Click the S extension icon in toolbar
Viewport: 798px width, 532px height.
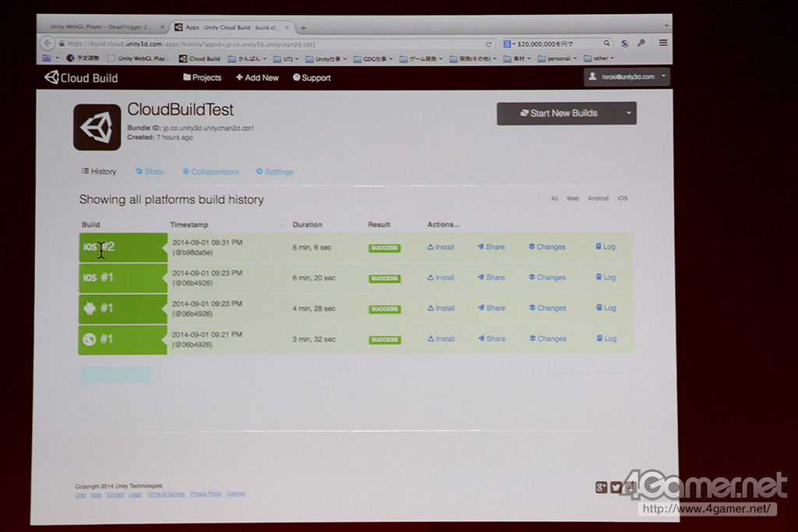pos(624,44)
